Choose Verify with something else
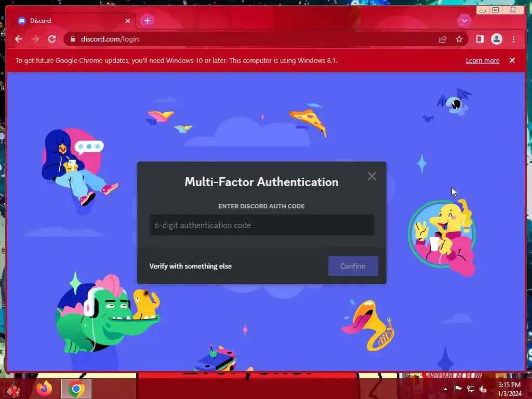This screenshot has width=532, height=399. pos(190,267)
